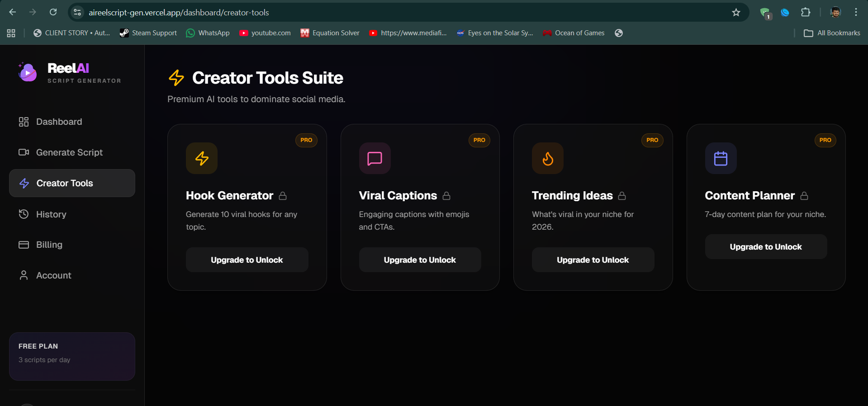Open the Ocean of Games bookmark
868x406 pixels.
point(574,33)
